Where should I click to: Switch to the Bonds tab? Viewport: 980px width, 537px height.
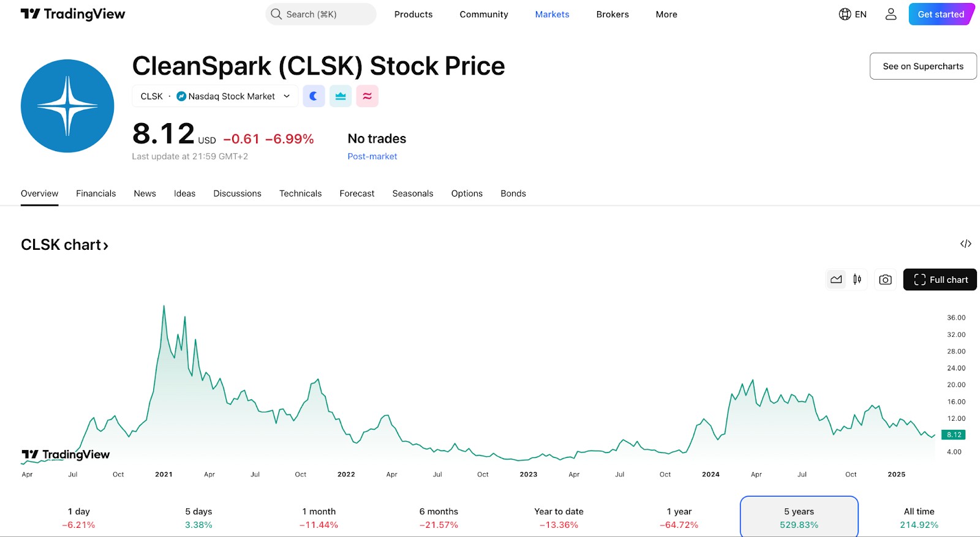click(x=513, y=193)
